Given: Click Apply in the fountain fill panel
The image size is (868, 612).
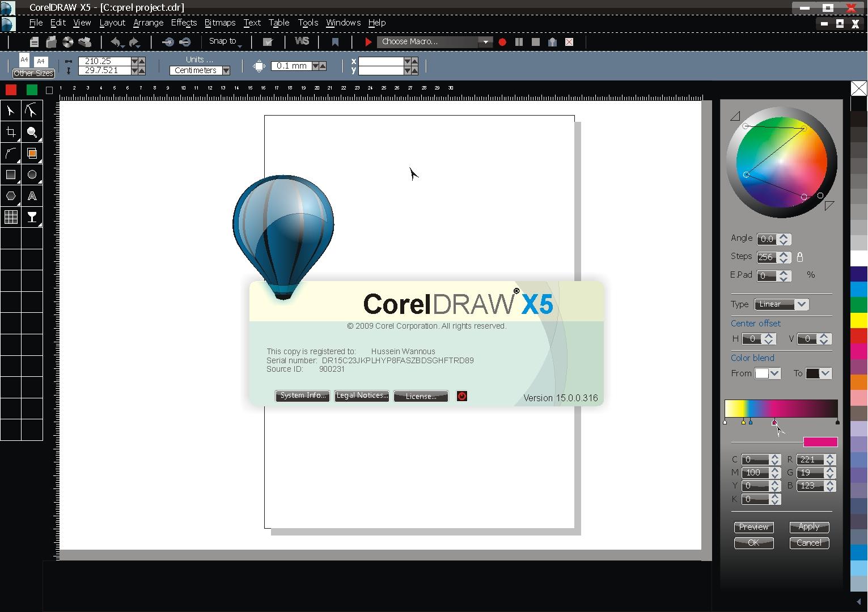Looking at the screenshot, I should coord(809,526).
